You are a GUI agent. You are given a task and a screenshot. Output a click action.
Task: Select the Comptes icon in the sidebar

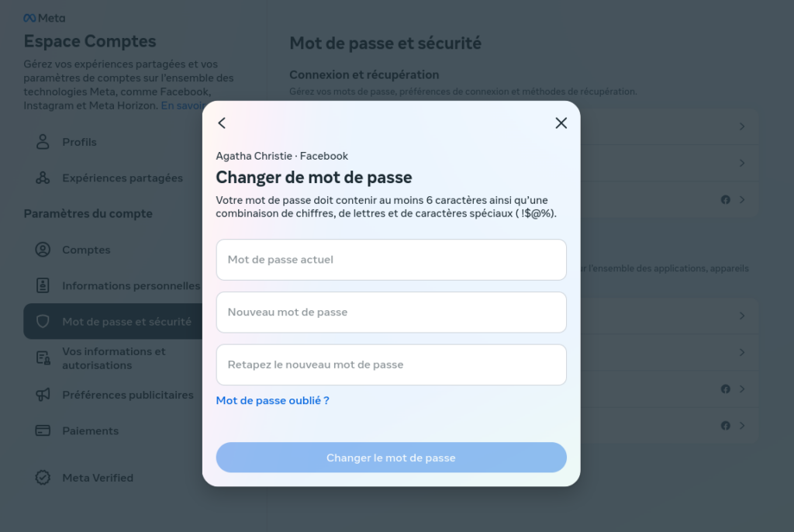[x=43, y=250]
